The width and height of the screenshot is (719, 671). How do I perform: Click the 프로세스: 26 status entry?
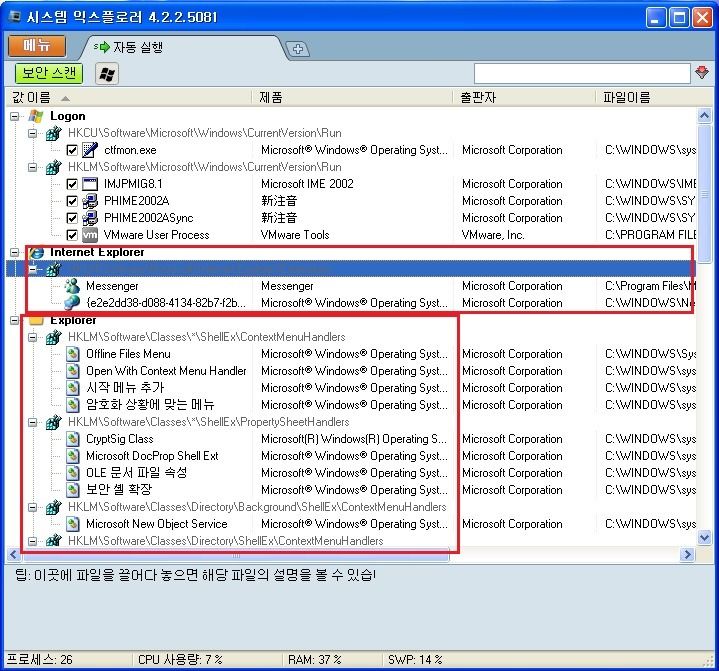(x=39, y=660)
